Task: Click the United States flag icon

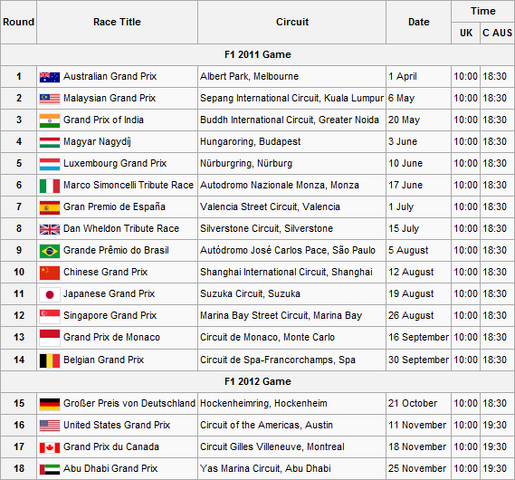Action: coord(50,426)
